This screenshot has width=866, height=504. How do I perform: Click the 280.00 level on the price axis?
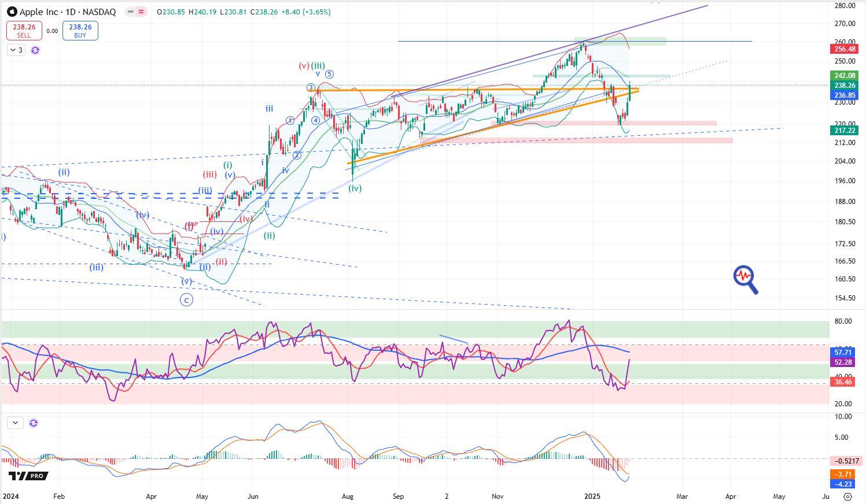[x=845, y=6]
